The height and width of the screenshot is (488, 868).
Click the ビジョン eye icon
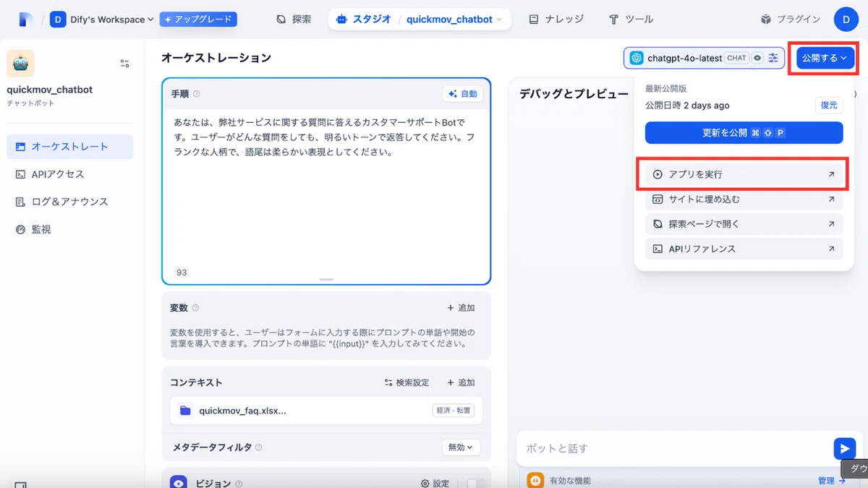pyautogui.click(x=179, y=483)
